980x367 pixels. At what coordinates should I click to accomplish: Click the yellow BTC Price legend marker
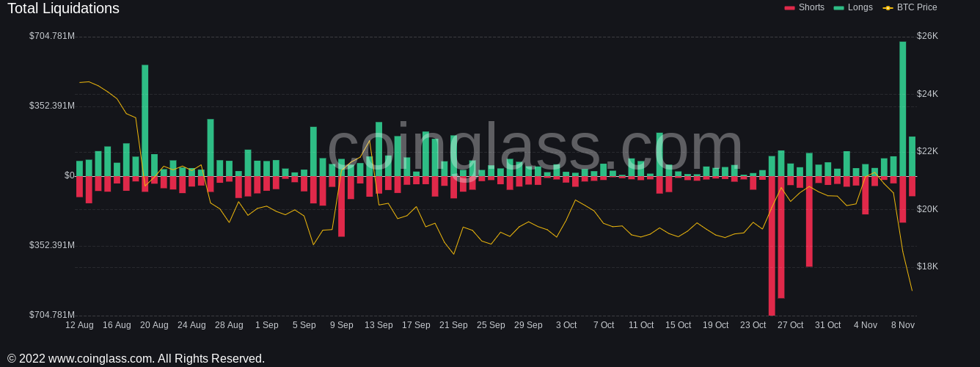pos(888,8)
